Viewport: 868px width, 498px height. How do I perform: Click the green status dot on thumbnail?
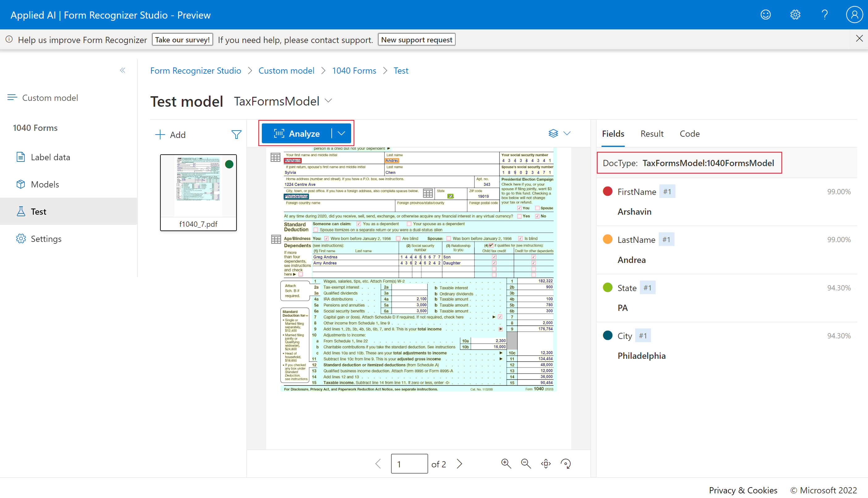tap(229, 164)
